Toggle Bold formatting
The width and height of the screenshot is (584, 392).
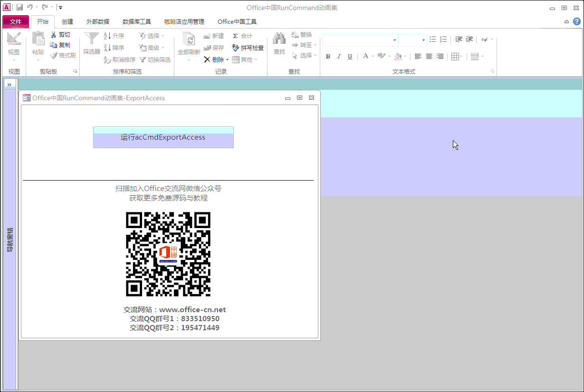(x=328, y=57)
